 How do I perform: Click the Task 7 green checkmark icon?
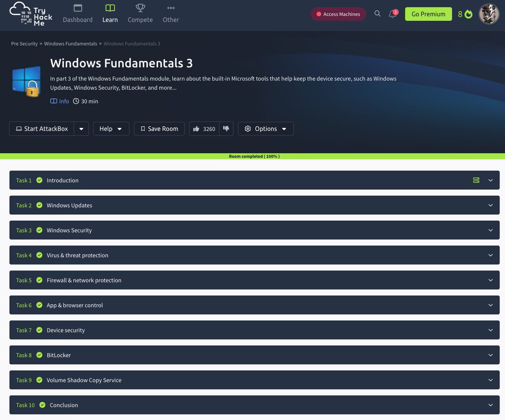(39, 330)
